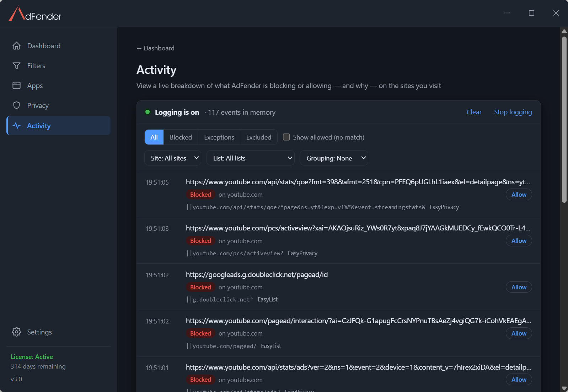Select the Exceptions tab
The width and height of the screenshot is (568, 392).
click(x=219, y=137)
